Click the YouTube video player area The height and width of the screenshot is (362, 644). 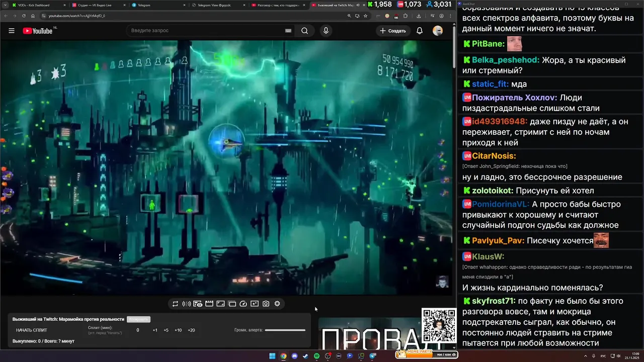pos(226,167)
